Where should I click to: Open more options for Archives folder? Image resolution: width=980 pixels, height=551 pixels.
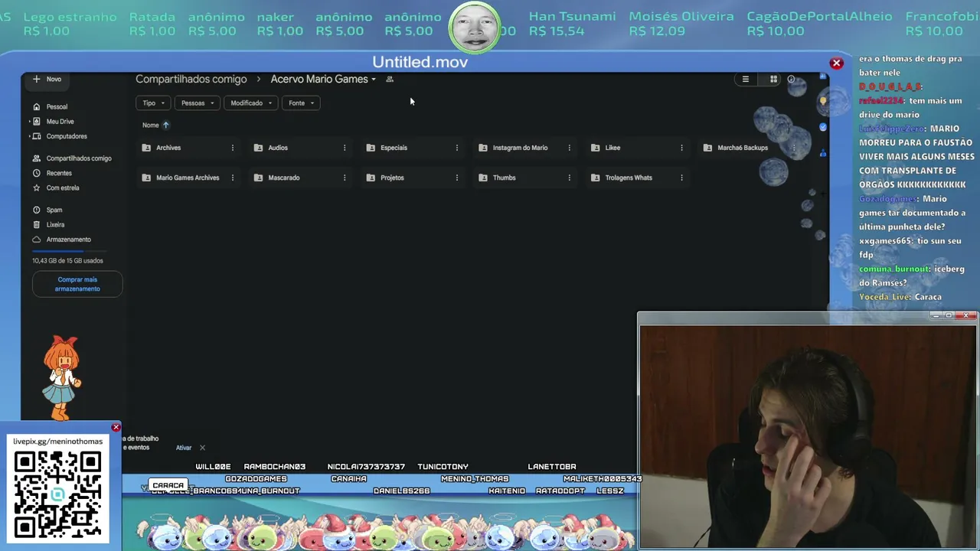233,148
